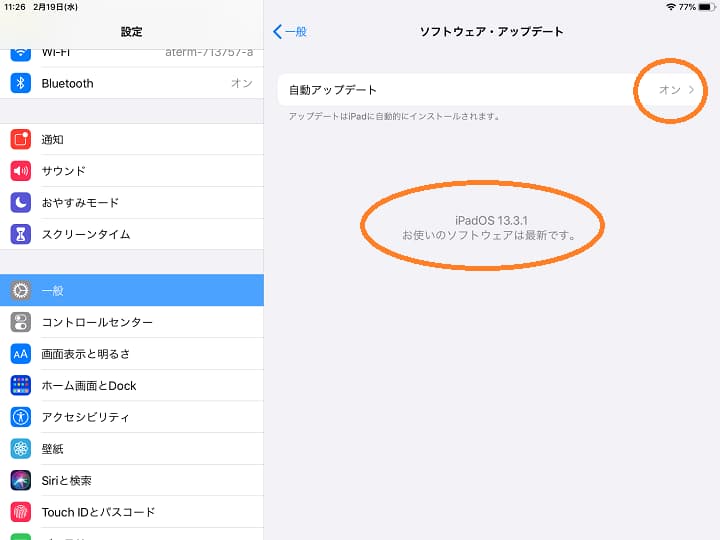Open Bluetooth settings row
Image resolution: width=720 pixels, height=540 pixels.
click(132, 83)
